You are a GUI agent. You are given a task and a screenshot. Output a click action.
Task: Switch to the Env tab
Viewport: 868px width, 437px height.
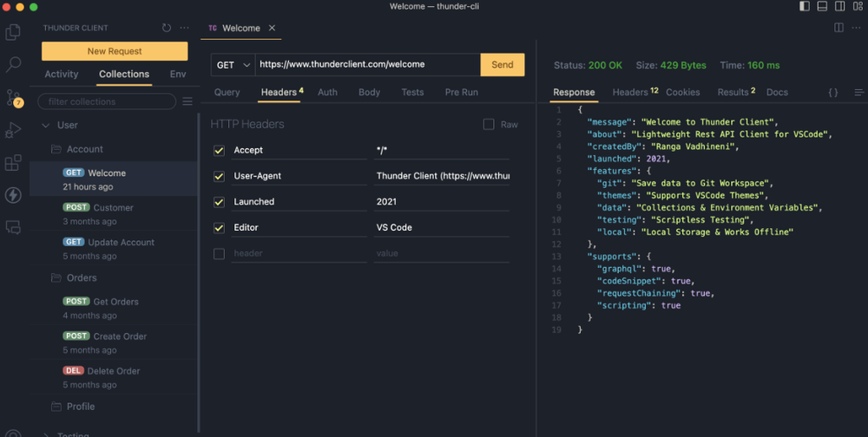[178, 74]
